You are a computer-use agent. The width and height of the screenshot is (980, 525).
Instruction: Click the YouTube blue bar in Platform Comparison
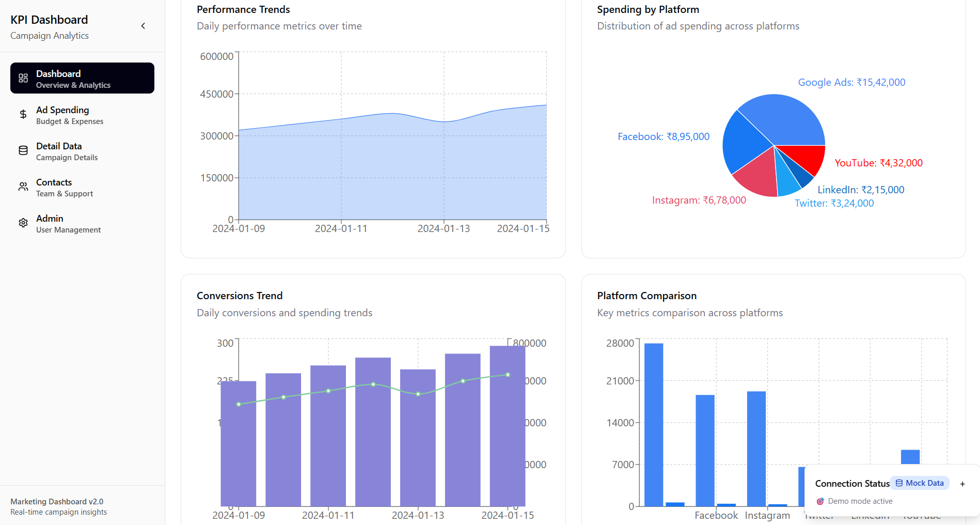(x=910, y=457)
